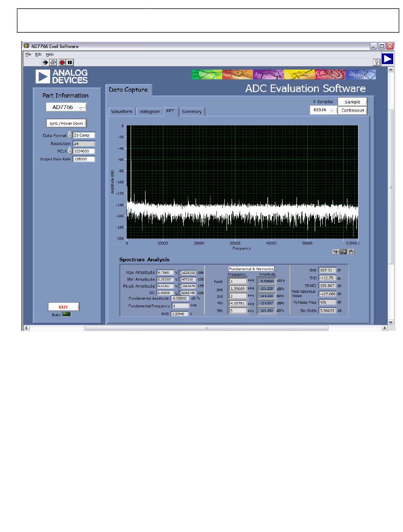Image resolution: width=403 pixels, height=532 pixels.
Task: Click the Sample button
Action: [353, 102]
